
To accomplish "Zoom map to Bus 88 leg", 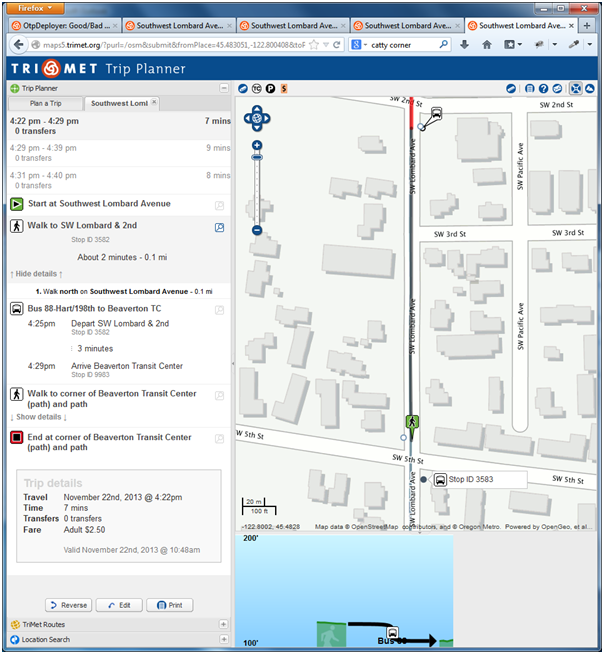I will [x=219, y=310].
